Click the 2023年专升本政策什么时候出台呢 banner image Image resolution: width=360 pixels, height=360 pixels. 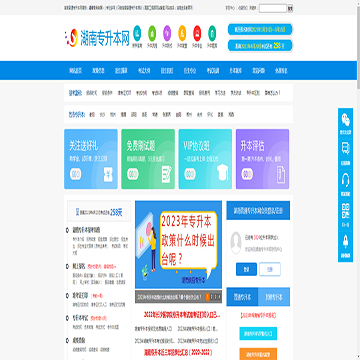coord(178,244)
